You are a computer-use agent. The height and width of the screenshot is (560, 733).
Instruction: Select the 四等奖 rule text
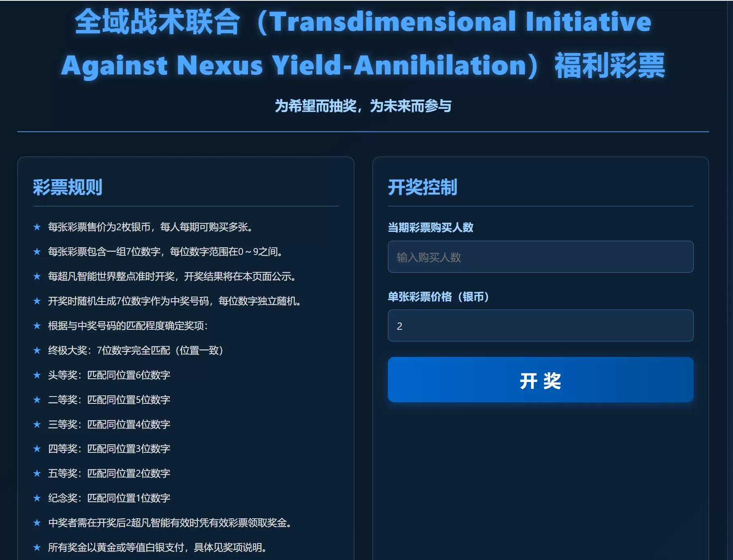(x=109, y=449)
